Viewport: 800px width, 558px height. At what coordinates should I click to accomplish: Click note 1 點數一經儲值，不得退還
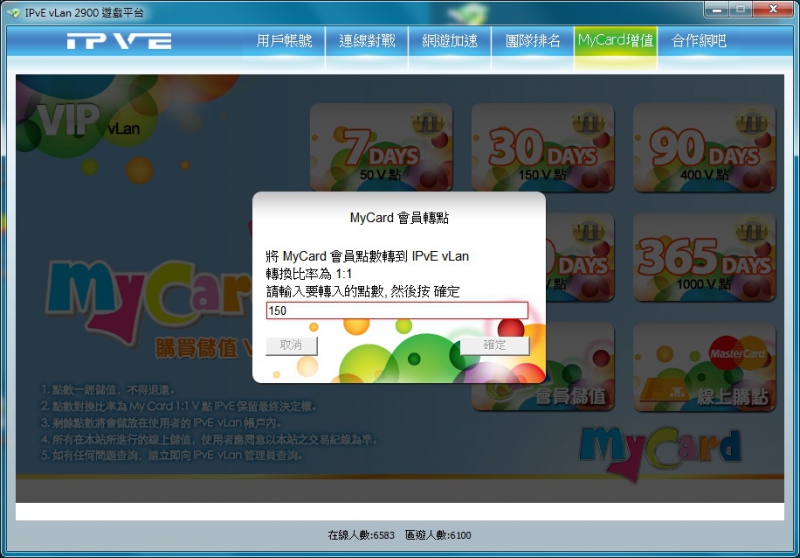coord(108,390)
